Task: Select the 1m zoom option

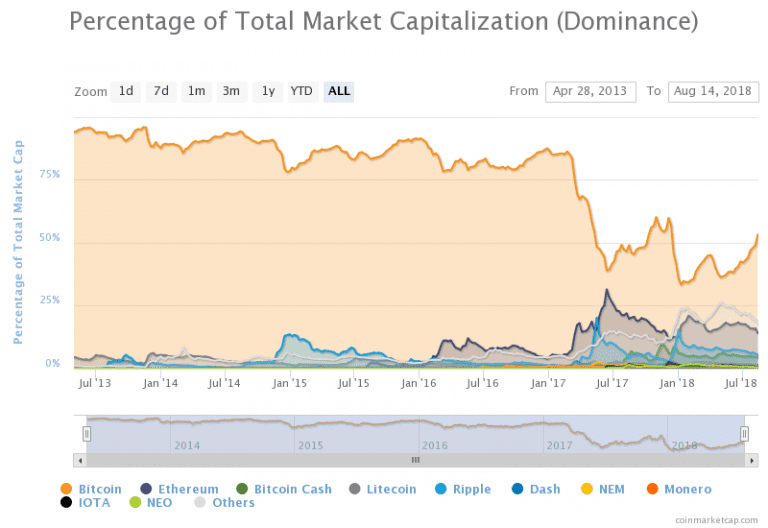Action: [x=196, y=92]
